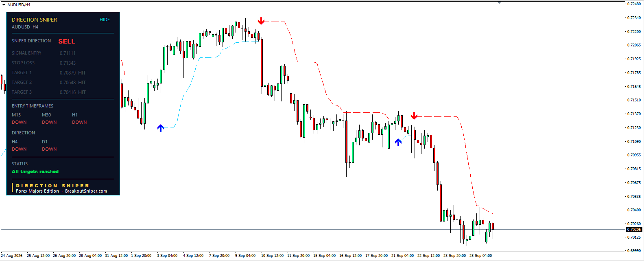Click the M30 DOWN timeframe indicator
Viewport: 644px width, 261px height.
[x=49, y=122]
